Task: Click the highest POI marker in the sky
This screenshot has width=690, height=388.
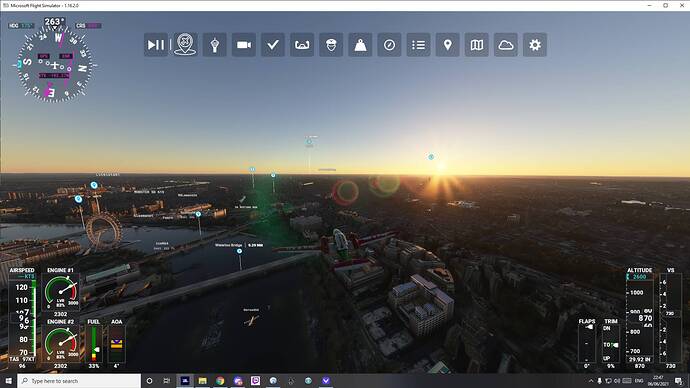Action: point(309,141)
